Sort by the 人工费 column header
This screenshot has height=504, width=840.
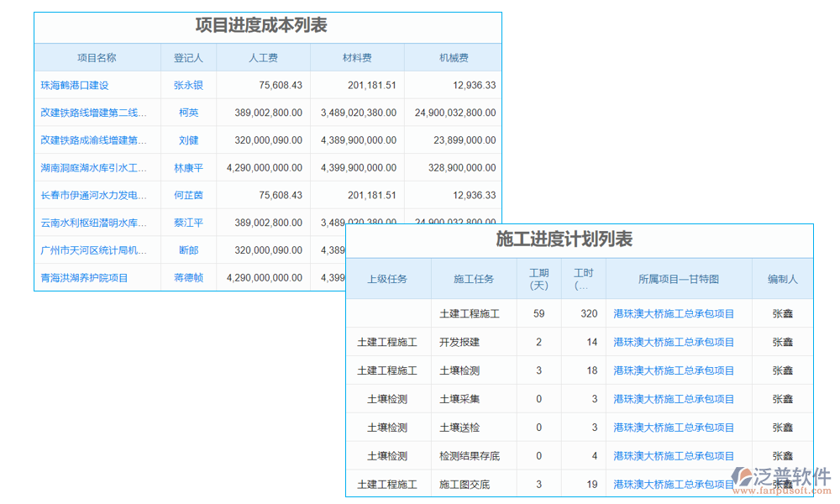pos(263,57)
